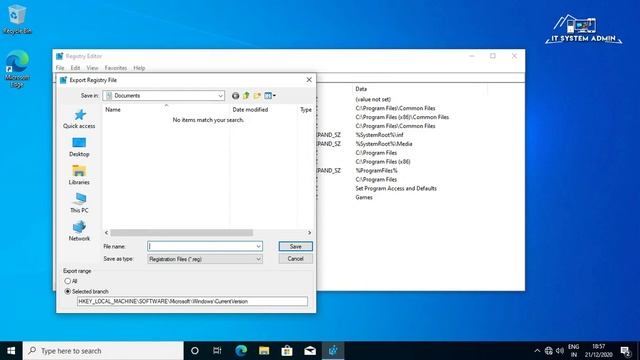
Task: Select Network in places bar
Action: tap(79, 231)
